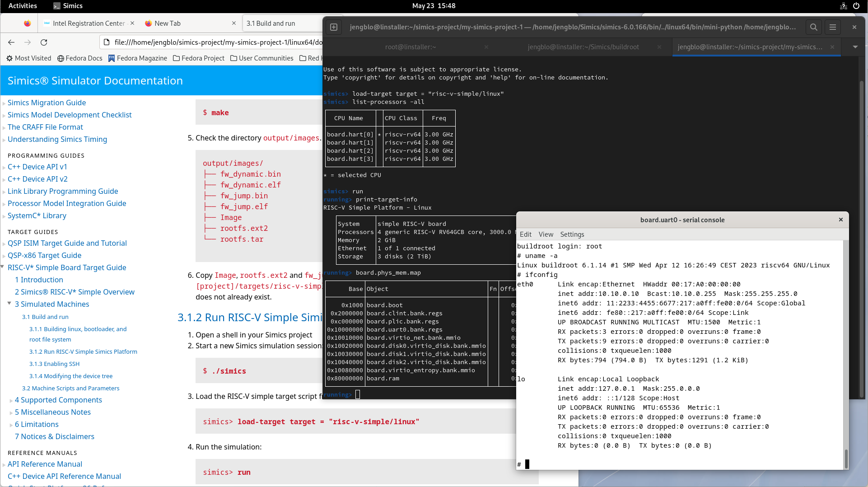
Task: Click the browser address bar
Action: coord(217,42)
